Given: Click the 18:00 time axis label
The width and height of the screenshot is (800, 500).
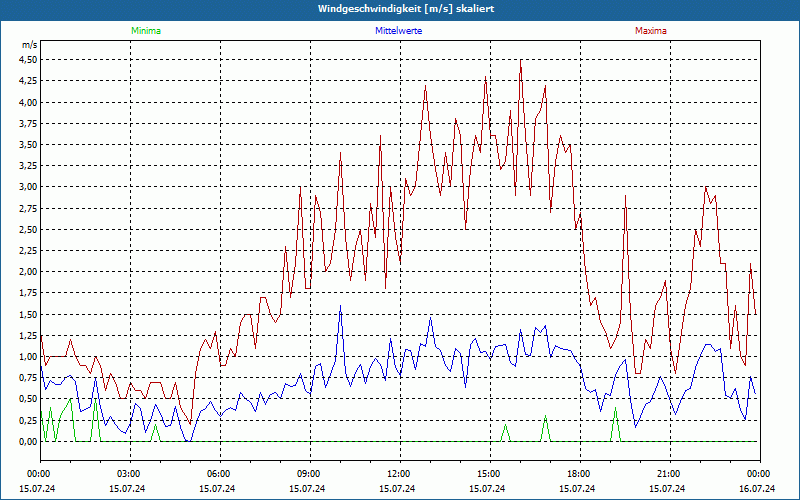Looking at the screenshot, I should pos(580,474).
